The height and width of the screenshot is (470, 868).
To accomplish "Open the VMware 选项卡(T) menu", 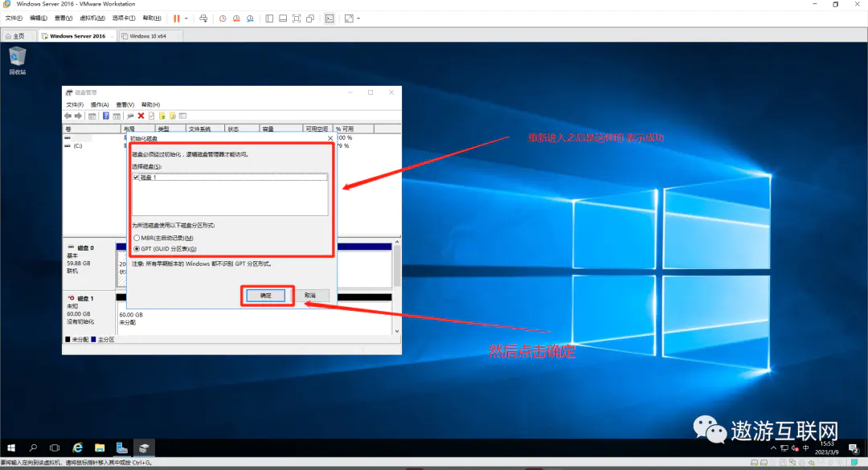I will (x=124, y=18).
